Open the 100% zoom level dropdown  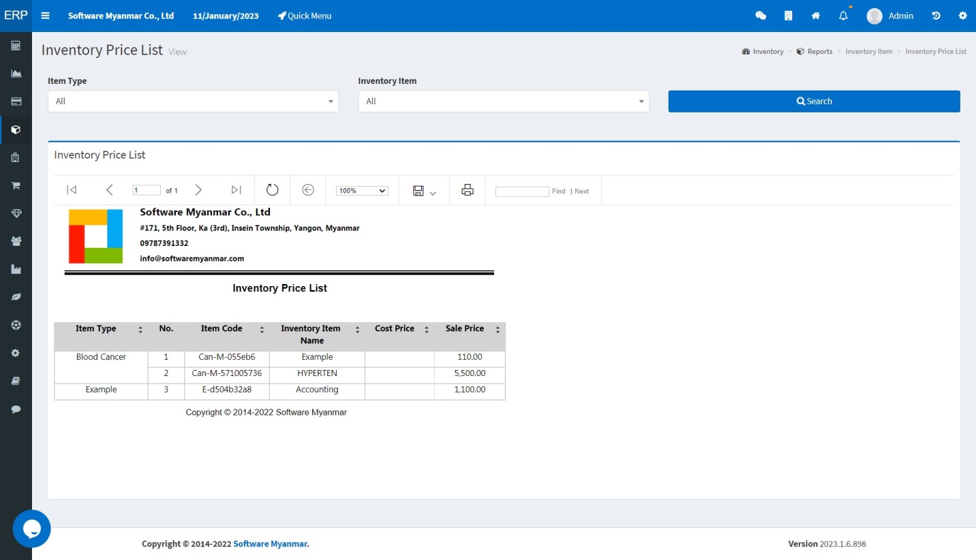click(x=362, y=191)
